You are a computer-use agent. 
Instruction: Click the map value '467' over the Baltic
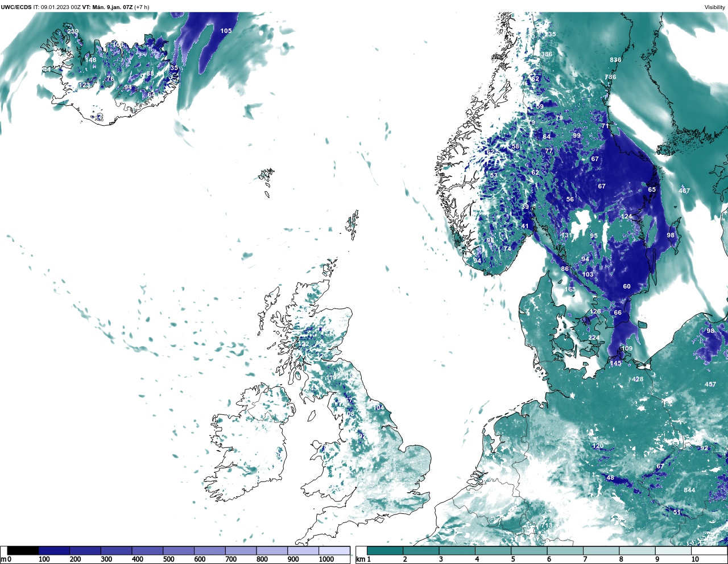coord(684,191)
